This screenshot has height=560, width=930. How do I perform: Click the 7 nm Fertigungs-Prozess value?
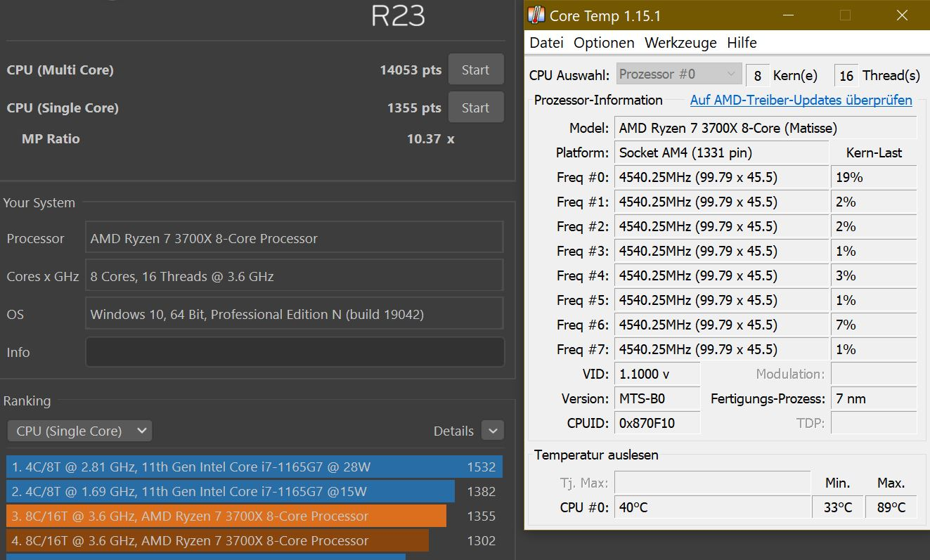pos(874,398)
